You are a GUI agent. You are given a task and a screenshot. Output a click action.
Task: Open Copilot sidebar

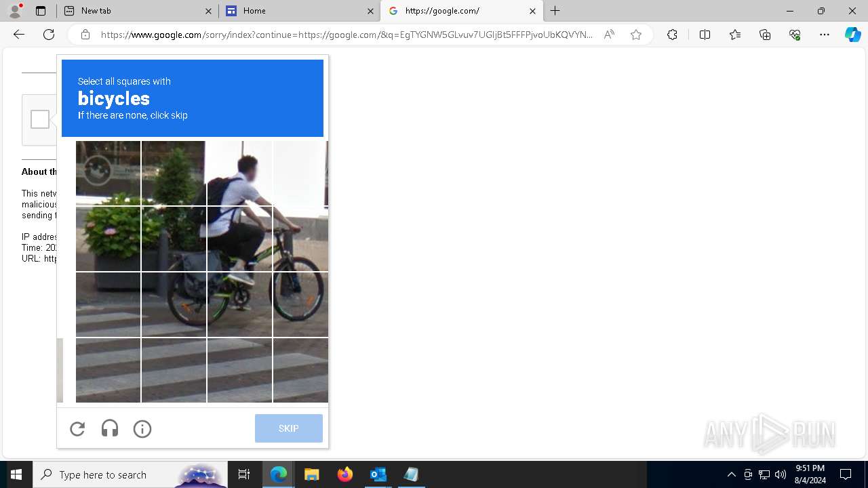click(852, 35)
